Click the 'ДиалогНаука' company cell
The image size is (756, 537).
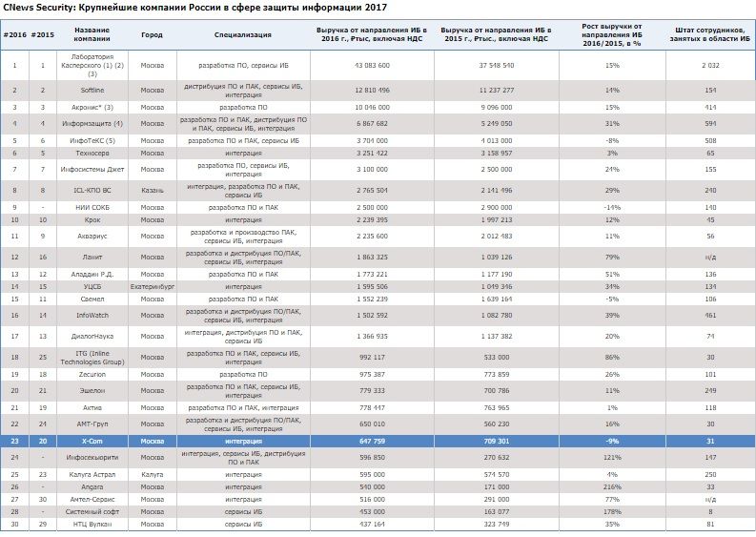click(92, 337)
